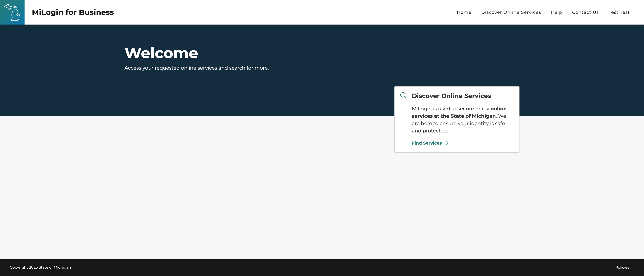Click the 'Access your requested online services' subtitle
The height and width of the screenshot is (276, 644).
click(x=197, y=68)
